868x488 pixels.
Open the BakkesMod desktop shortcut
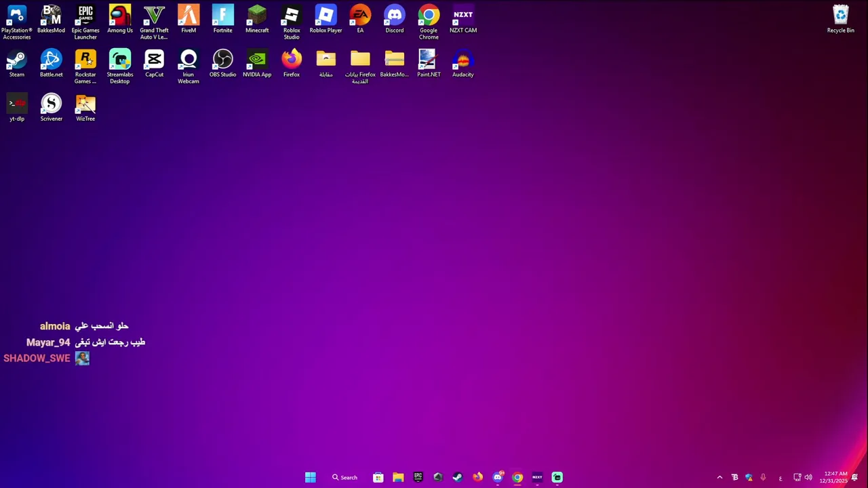pyautogui.click(x=51, y=19)
